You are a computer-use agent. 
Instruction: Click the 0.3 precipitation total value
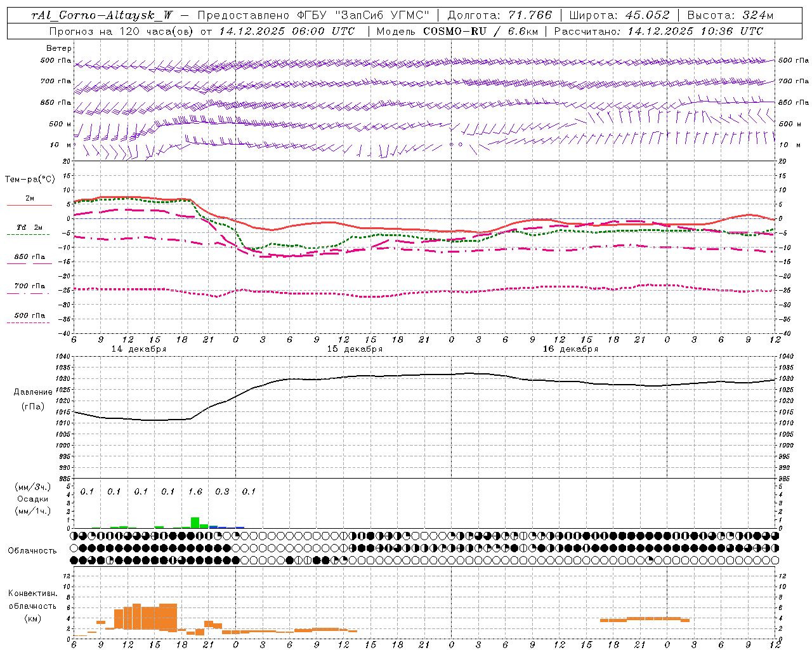coord(222,492)
